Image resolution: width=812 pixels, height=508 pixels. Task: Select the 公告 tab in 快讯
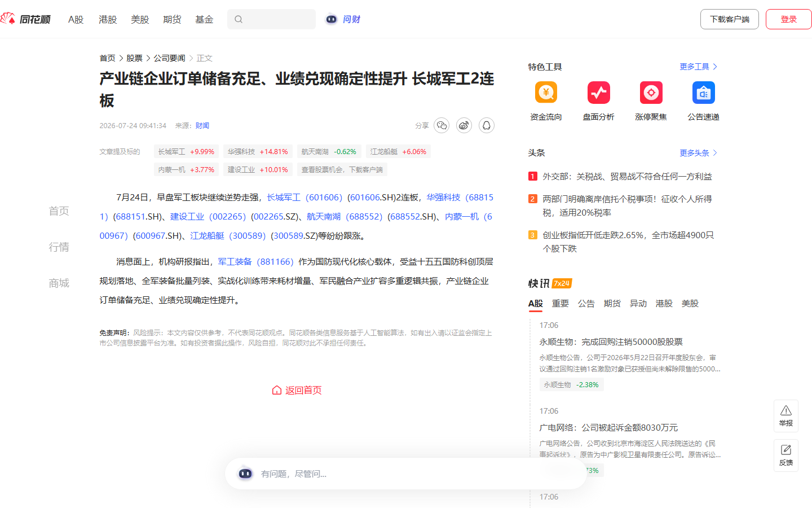[586, 304]
